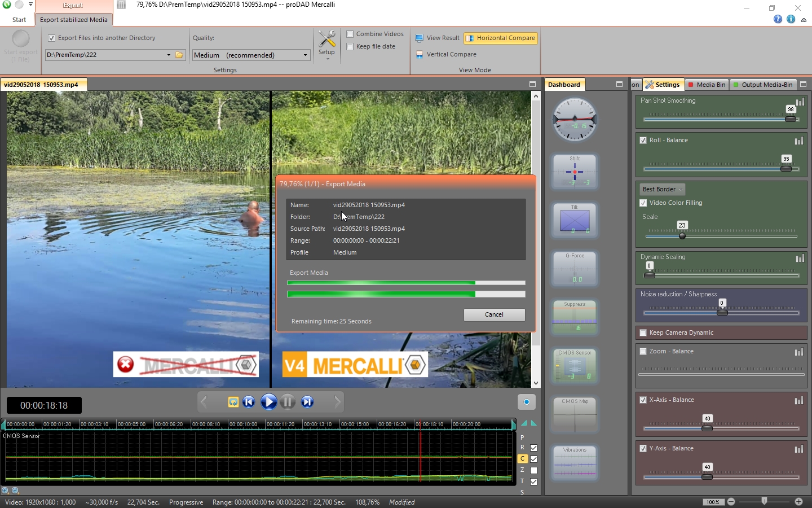Image resolution: width=812 pixels, height=508 pixels.
Task: Open the Start ribbon tab
Action: 19,20
